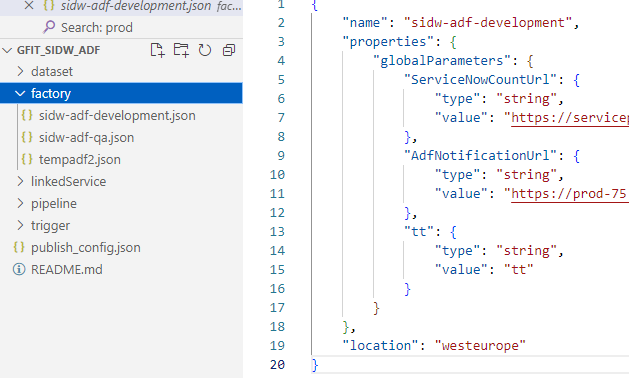Create a new file in explorer
629x378 pixels.
pyautogui.click(x=157, y=50)
